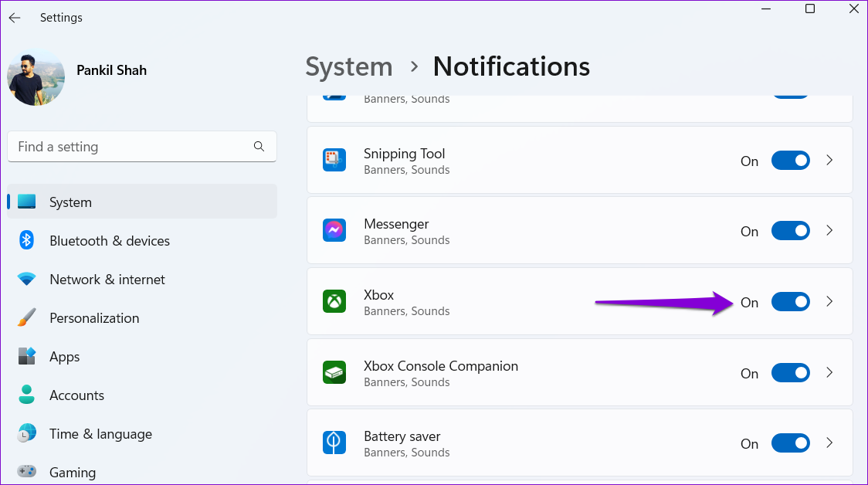
Task: Go back using the back arrow
Action: (x=15, y=18)
